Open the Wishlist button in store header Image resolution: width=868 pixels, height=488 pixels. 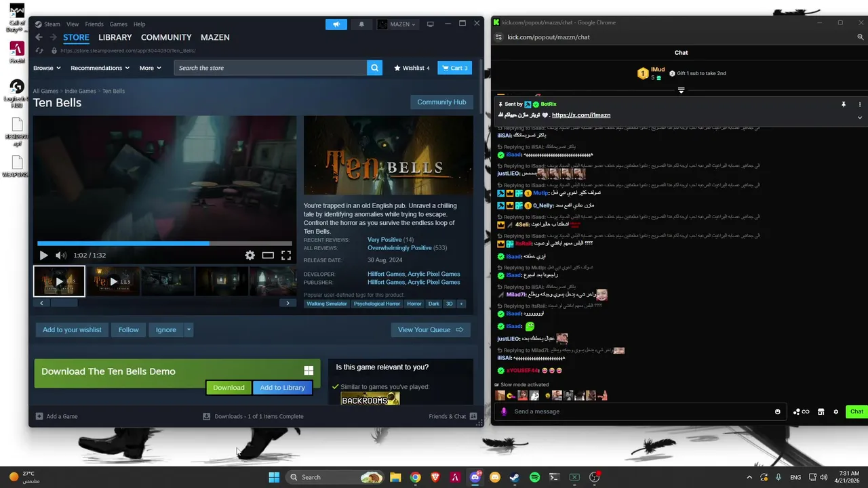coord(412,68)
